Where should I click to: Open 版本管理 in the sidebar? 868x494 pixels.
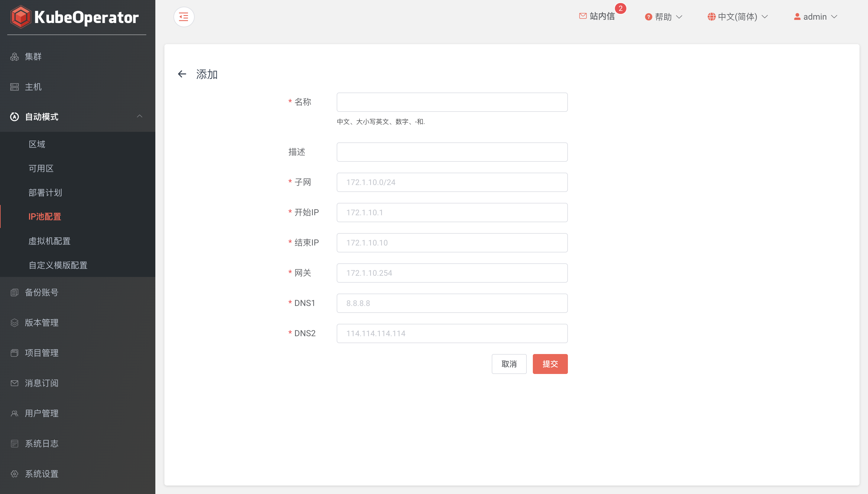click(x=78, y=322)
